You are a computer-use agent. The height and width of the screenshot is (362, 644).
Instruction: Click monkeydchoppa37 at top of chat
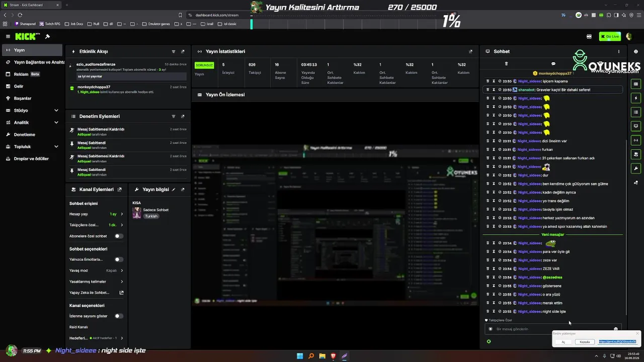tap(555, 73)
